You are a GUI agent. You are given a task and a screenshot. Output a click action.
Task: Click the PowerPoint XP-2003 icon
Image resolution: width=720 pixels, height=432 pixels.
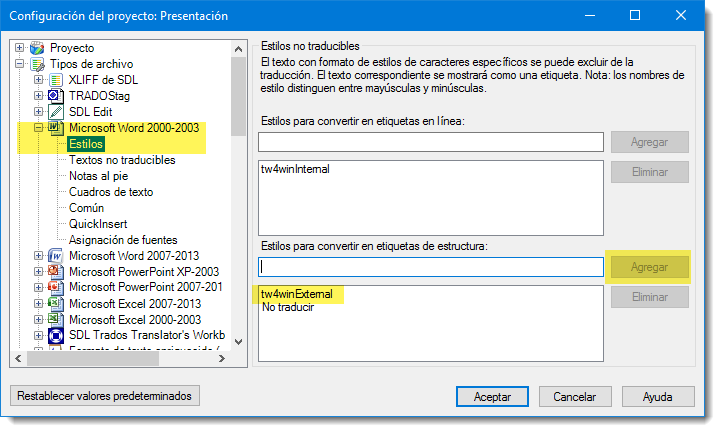56,271
